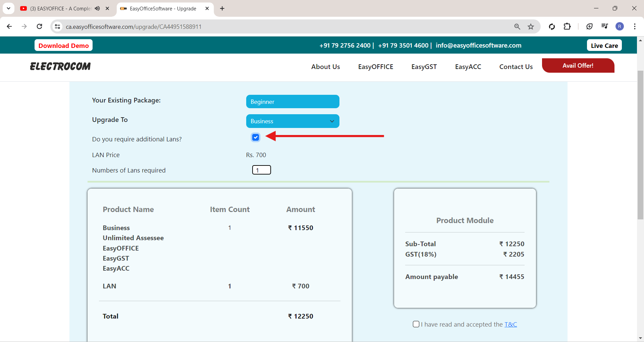Go to the About Us menu item

point(325,67)
